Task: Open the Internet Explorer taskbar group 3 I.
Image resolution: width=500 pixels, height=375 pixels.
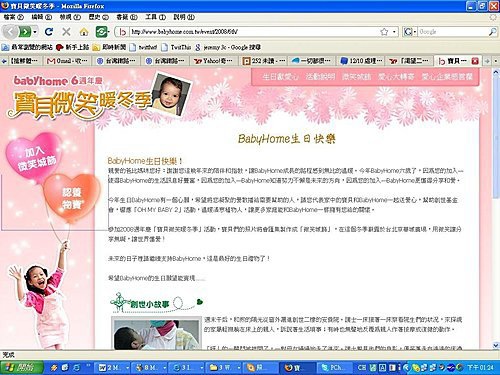Action: coord(187,367)
